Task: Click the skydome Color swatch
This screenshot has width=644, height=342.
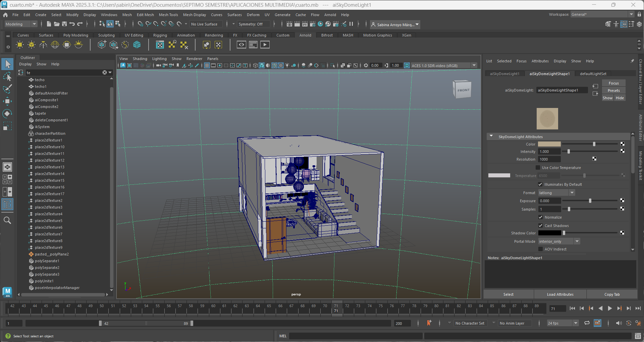Action: 549,144
